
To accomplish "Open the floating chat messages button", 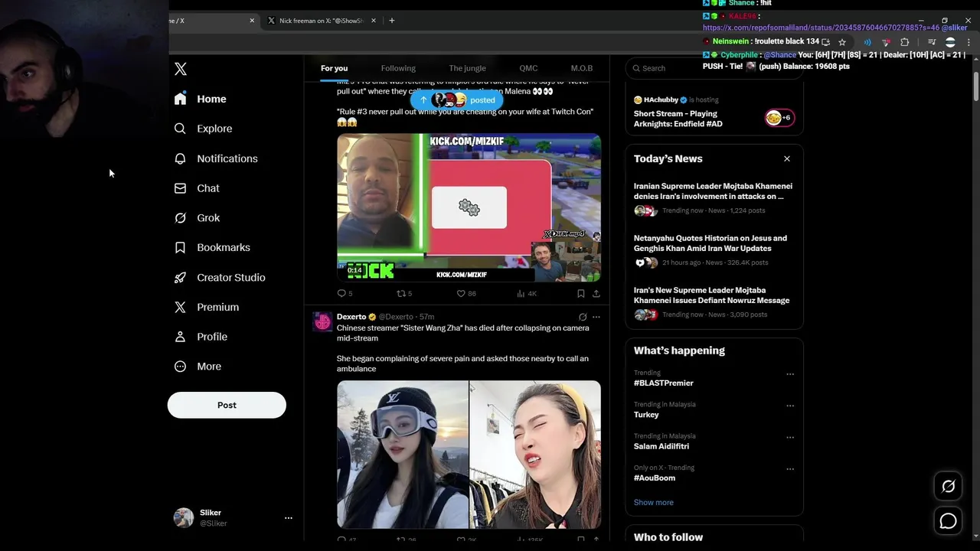I will click(948, 521).
